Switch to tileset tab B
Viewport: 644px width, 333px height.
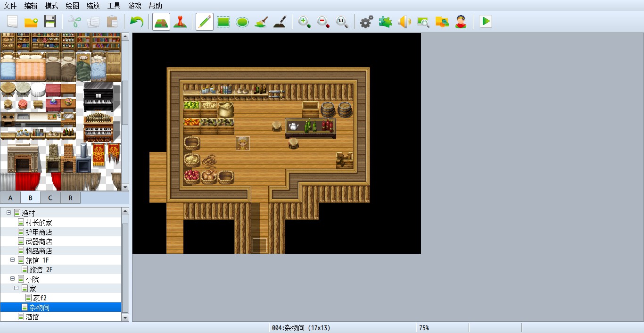[31, 198]
